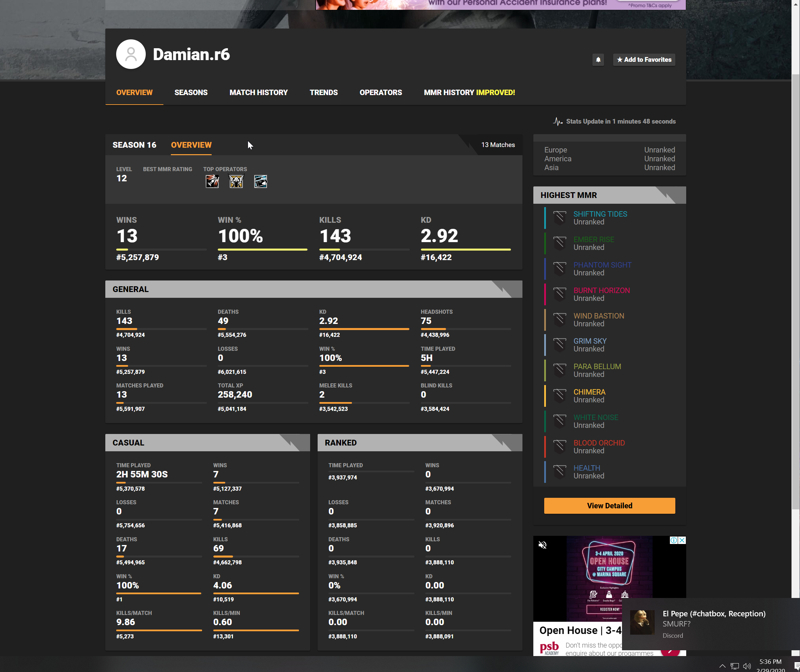Image resolution: width=800 pixels, height=672 pixels.
Task: Close the ad with X icon
Action: (x=682, y=540)
